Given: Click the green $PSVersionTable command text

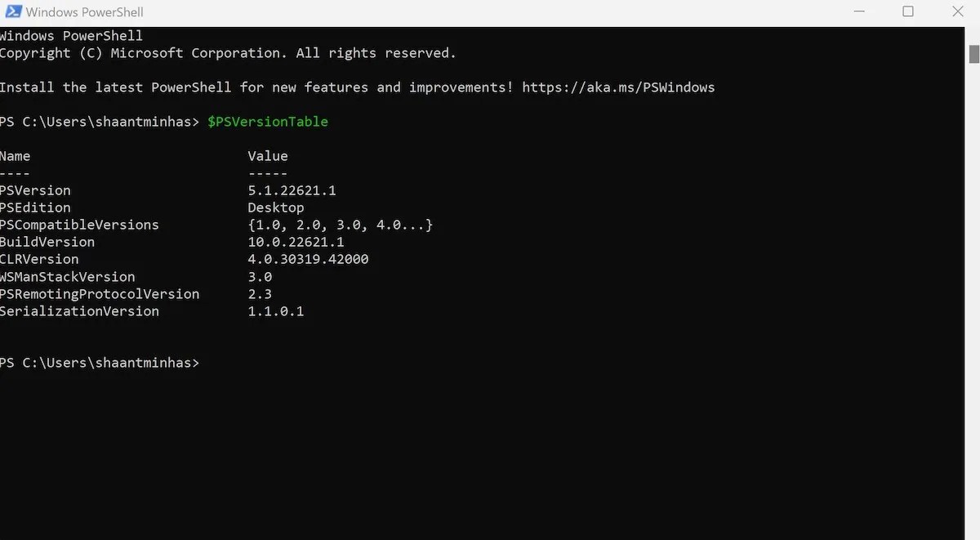Looking at the screenshot, I should pyautogui.click(x=268, y=121).
